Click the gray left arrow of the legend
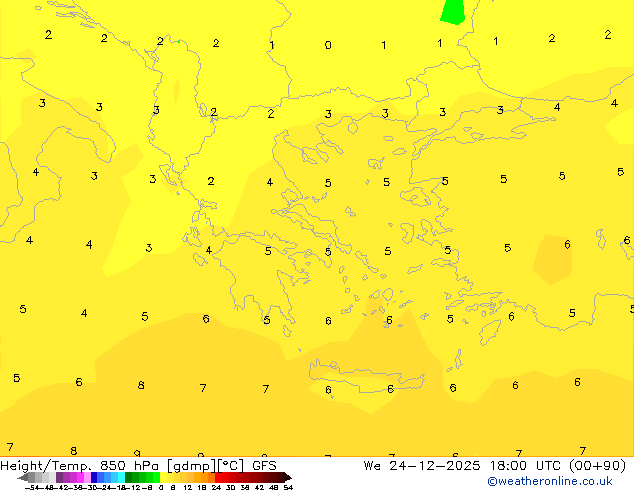This screenshot has height=490, width=634. (23, 478)
